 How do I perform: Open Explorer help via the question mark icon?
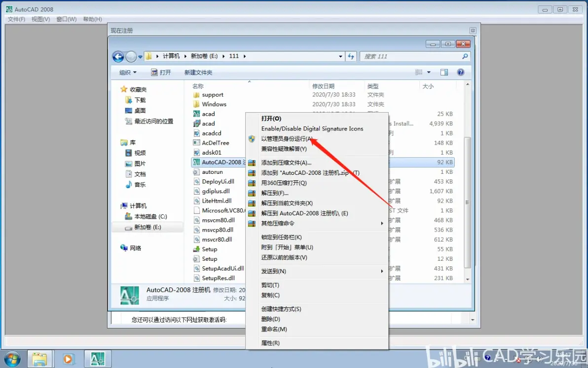point(461,72)
